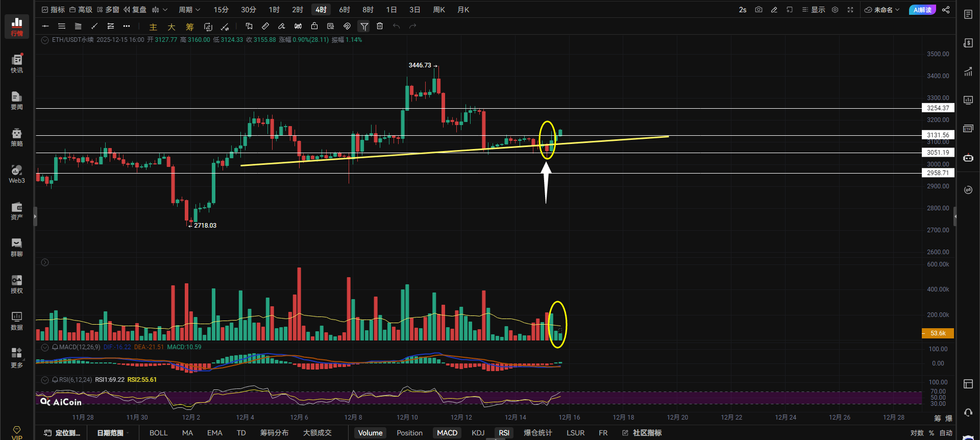The height and width of the screenshot is (440, 980).
Task: Click the 3254.37 price line label
Action: [x=938, y=108]
